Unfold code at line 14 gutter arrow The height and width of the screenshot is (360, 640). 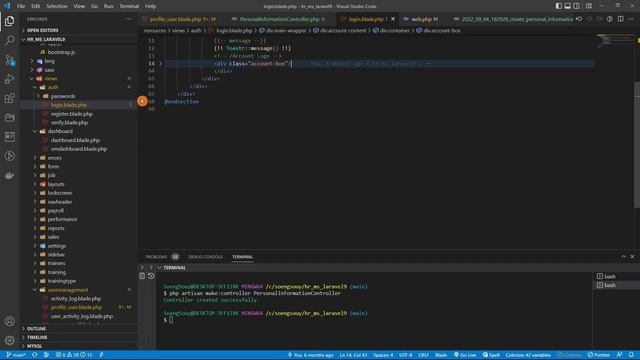[x=160, y=64]
